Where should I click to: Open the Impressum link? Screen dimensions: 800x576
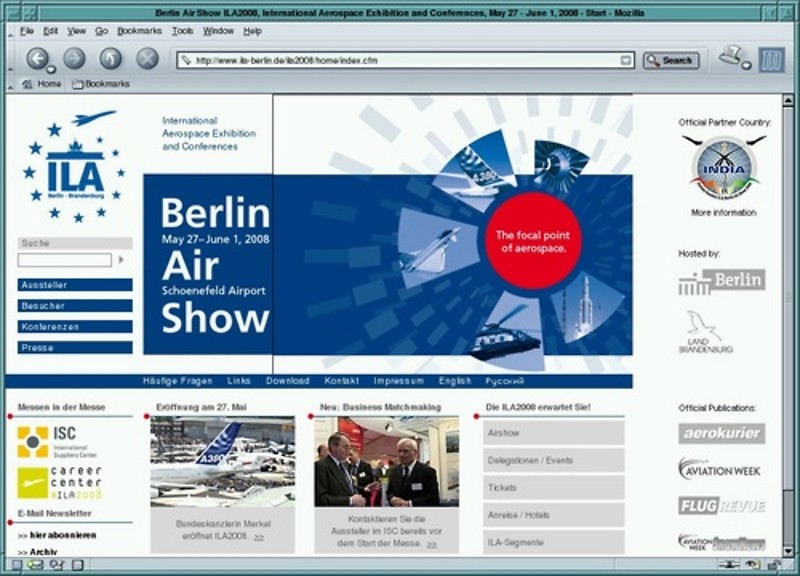point(398,381)
